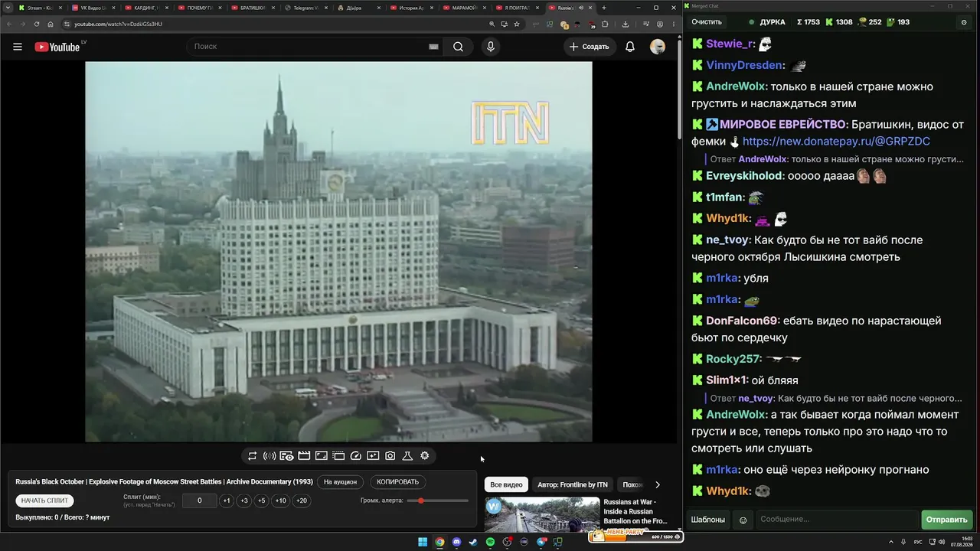Image resolution: width=980 pixels, height=551 pixels.
Task: Focus the chat 'Сообщение...' input
Action: tap(837, 520)
